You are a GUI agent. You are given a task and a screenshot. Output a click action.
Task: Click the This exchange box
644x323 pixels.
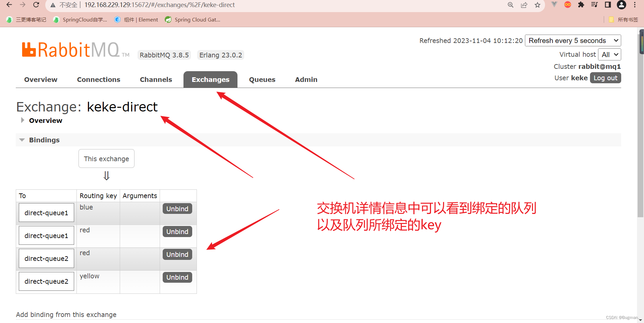point(106,158)
